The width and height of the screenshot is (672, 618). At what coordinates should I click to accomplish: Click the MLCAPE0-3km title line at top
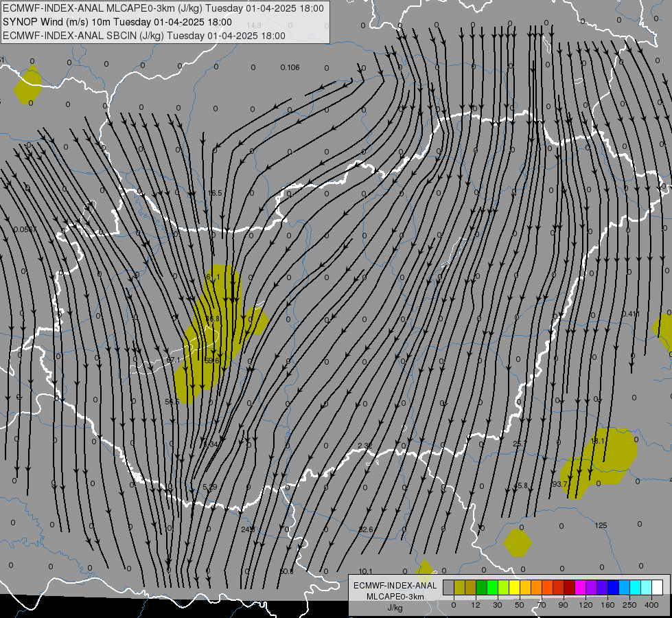pos(163,8)
